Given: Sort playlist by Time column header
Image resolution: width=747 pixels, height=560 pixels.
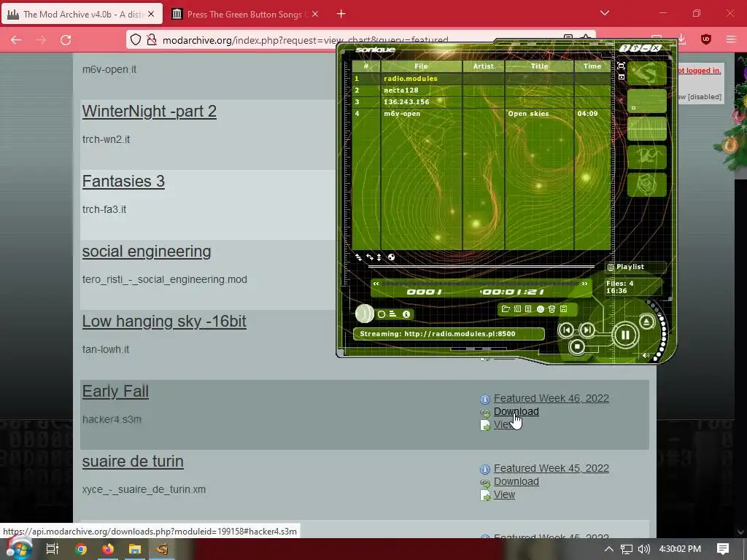Looking at the screenshot, I should click(x=592, y=66).
